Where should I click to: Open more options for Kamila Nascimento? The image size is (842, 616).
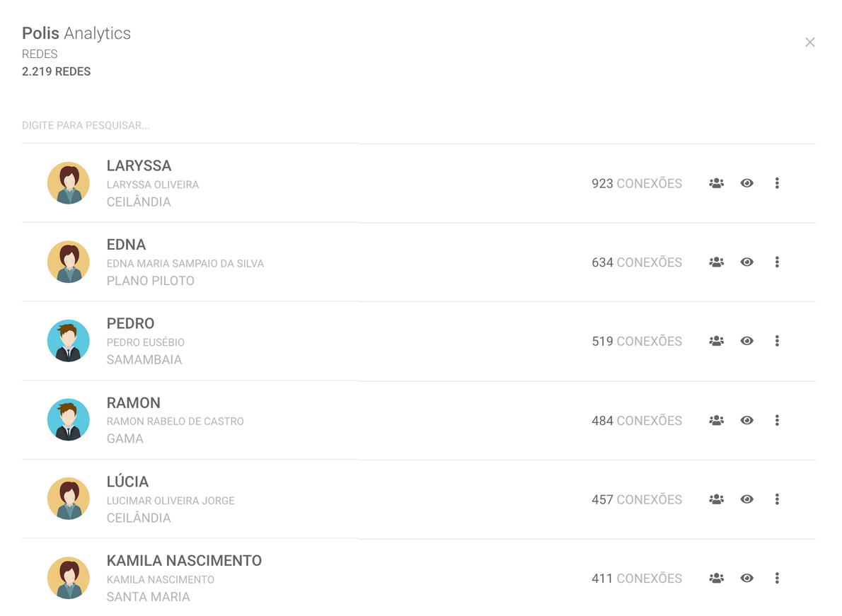777,579
